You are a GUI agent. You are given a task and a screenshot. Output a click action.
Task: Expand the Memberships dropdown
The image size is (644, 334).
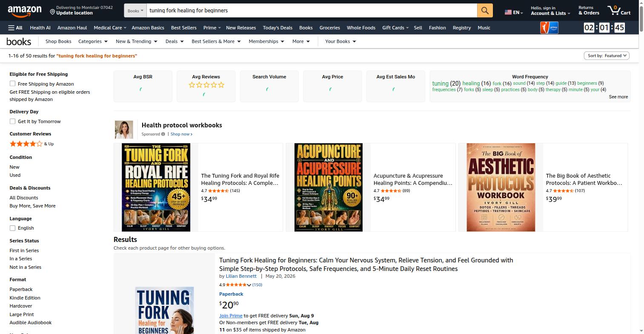coord(266,41)
